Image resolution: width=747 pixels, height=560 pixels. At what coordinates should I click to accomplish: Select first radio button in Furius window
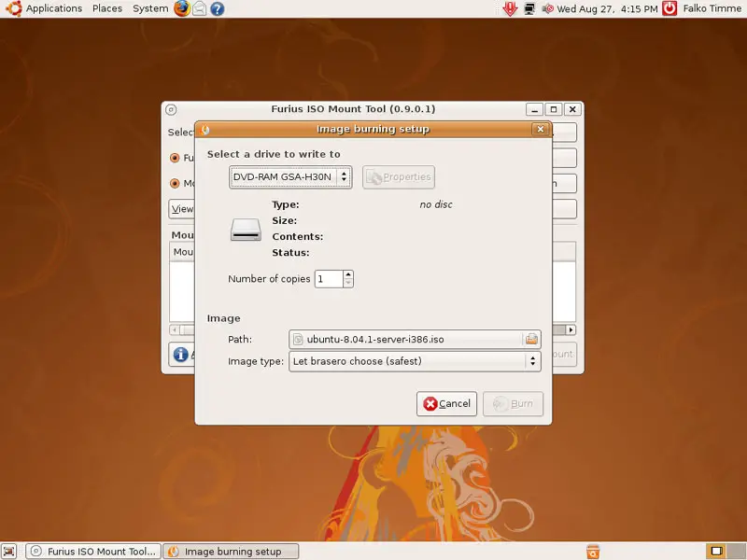point(175,158)
